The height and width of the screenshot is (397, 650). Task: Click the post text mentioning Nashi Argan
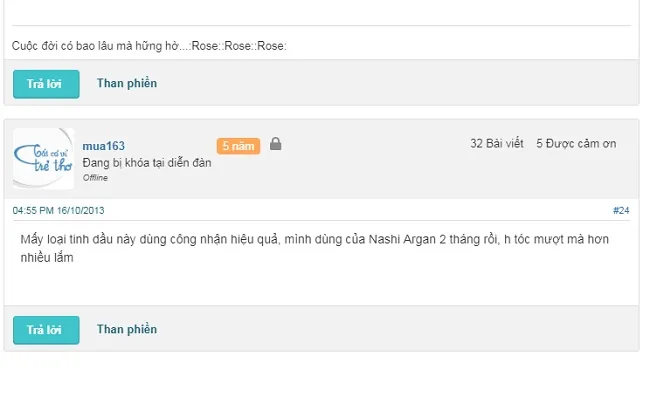point(315,248)
